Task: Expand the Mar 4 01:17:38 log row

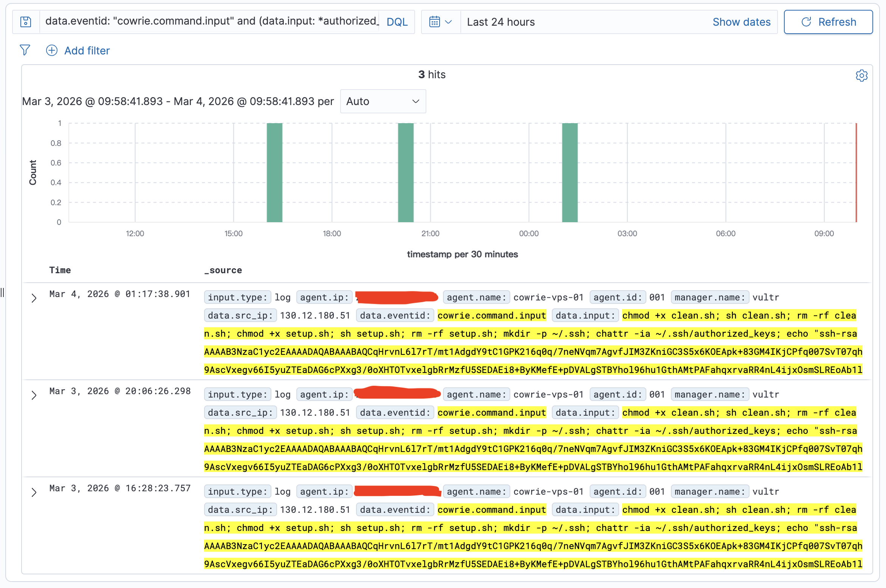Action: click(x=34, y=298)
